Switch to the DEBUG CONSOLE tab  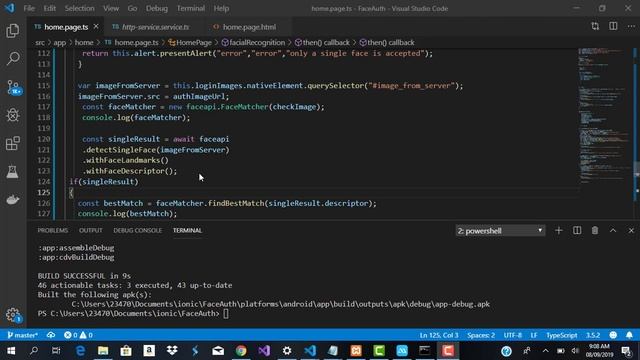tap(138, 230)
